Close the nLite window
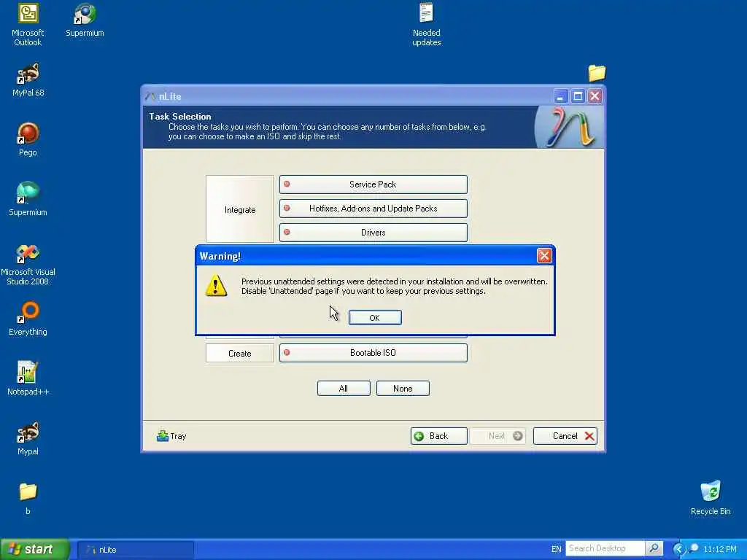This screenshot has height=560, width=747. click(x=595, y=96)
